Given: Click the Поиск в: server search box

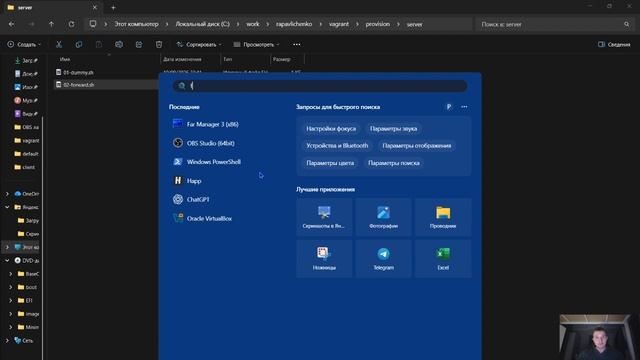Looking at the screenshot, I should coord(555,24).
